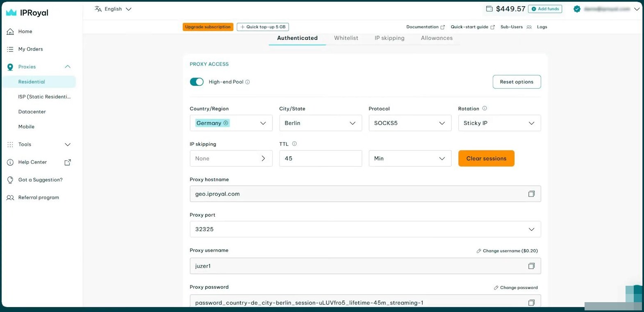Click the Proxy username field
This screenshot has width=644, height=312.
coord(365,266)
